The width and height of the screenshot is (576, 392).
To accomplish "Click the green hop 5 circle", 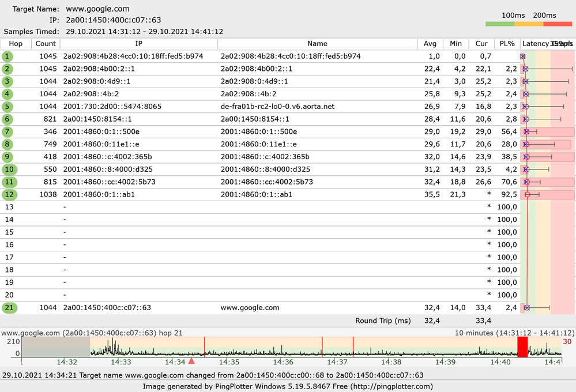I will pyautogui.click(x=7, y=107).
